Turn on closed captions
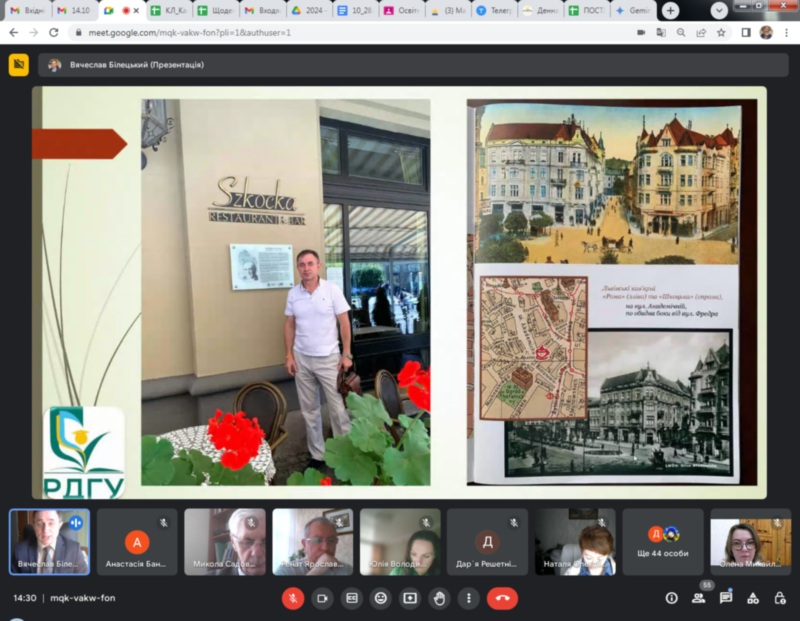 [x=351, y=598]
